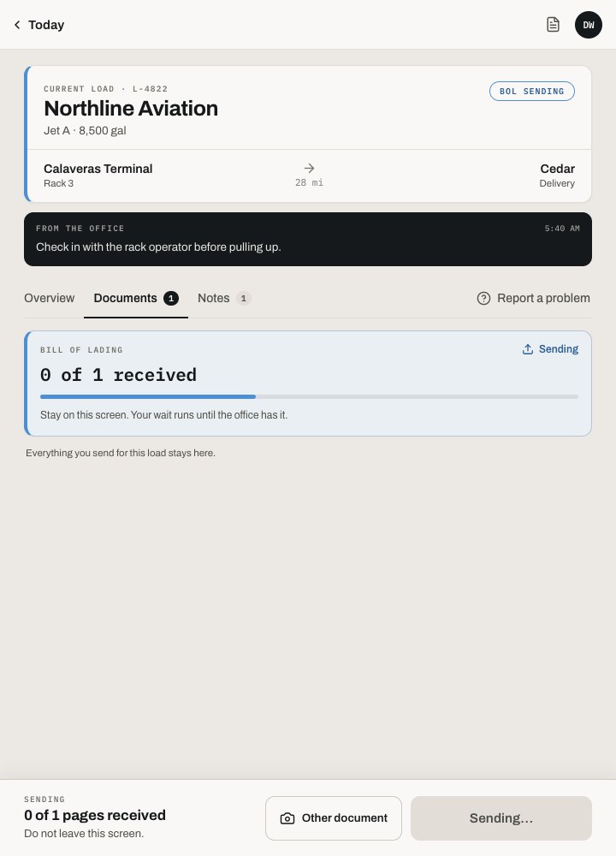This screenshot has width=616, height=856.
Task: Open the From the Office message banner
Action: pyautogui.click(x=308, y=239)
